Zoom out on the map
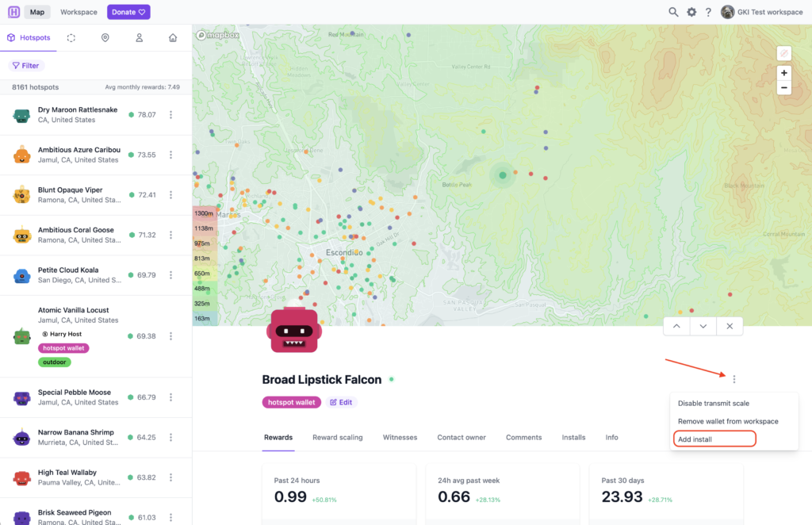The height and width of the screenshot is (525, 812). [783, 88]
